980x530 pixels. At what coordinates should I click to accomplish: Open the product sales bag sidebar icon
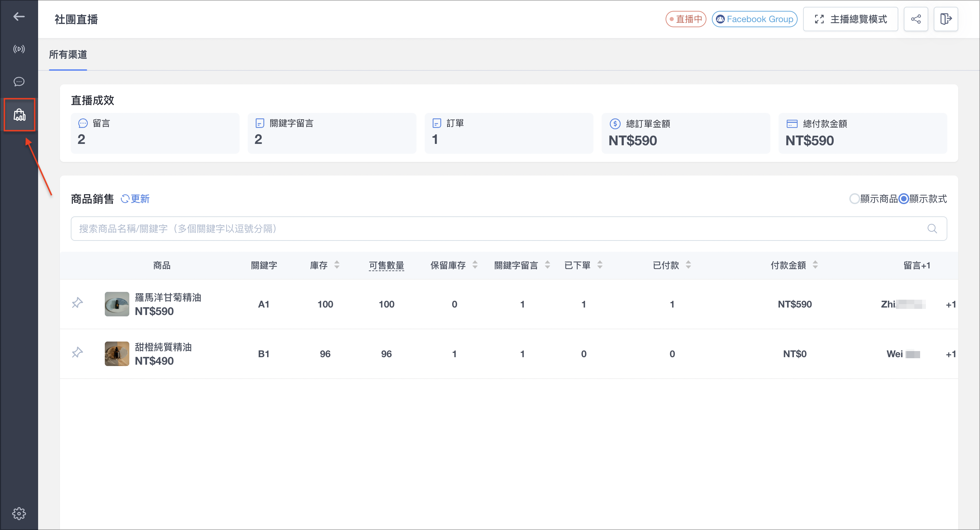pos(19,114)
